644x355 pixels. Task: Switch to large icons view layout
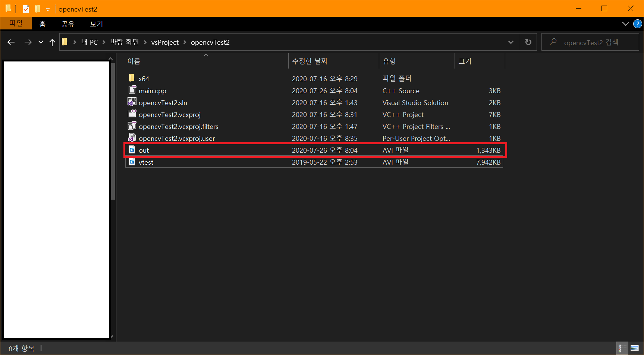635,348
